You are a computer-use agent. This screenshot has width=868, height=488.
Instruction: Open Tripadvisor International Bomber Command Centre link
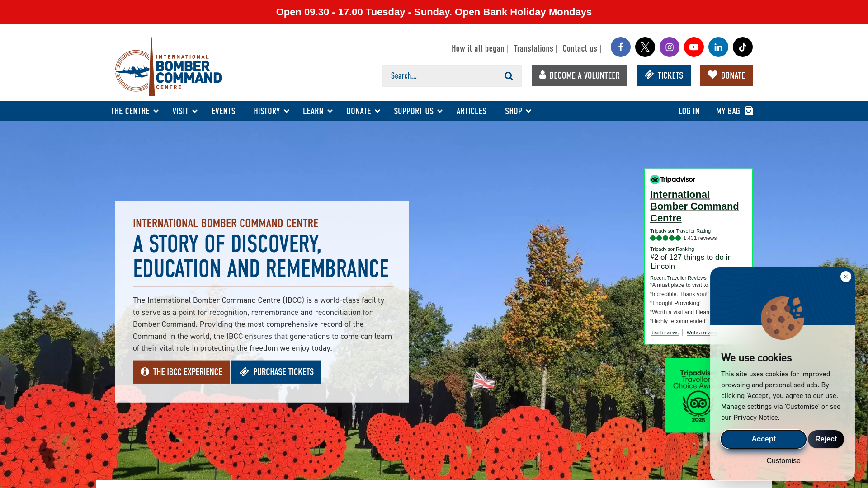[x=694, y=206]
